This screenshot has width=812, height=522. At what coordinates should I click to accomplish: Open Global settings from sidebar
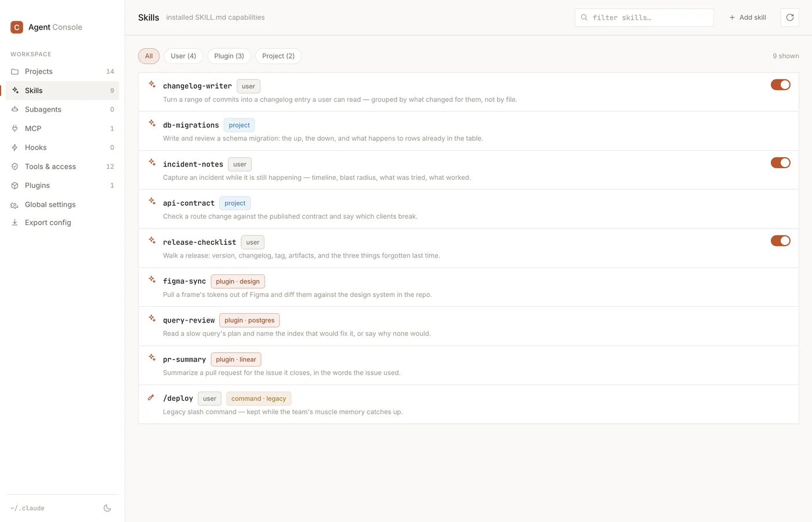(x=63, y=205)
